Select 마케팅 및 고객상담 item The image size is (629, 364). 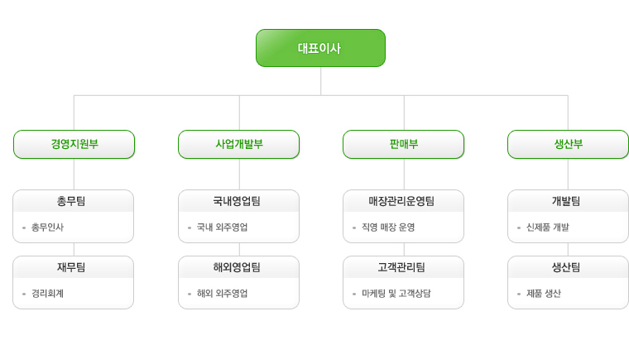click(396, 294)
